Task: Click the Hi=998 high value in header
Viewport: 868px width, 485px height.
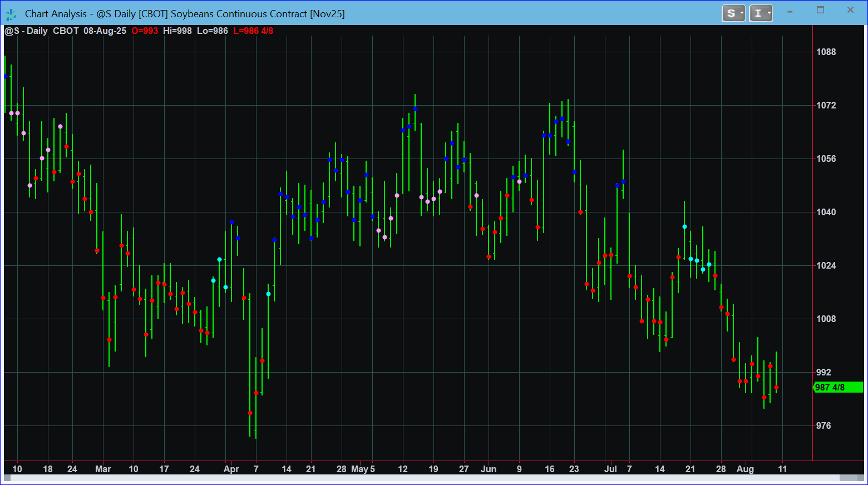Action: 177,31
